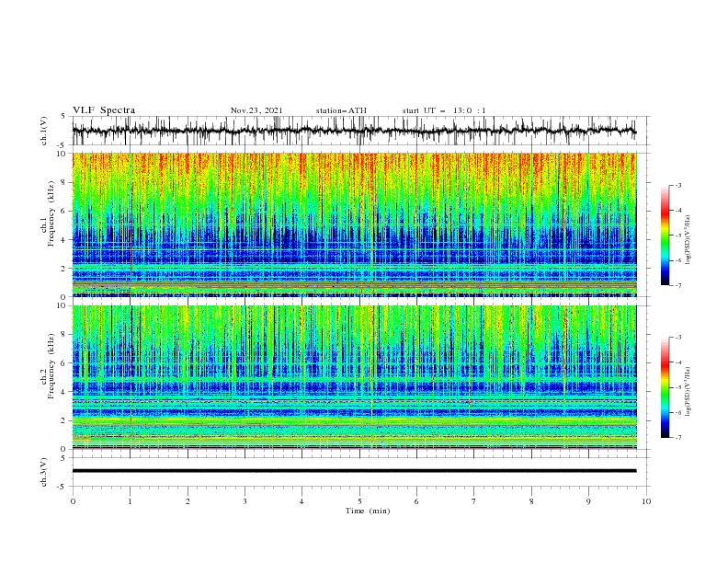Click time axis tick label "8"
The image size is (728, 563).
click(x=531, y=501)
